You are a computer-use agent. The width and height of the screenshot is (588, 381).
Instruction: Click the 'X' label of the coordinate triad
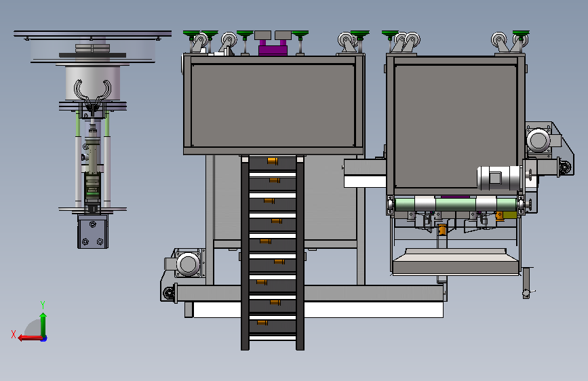(x=14, y=334)
